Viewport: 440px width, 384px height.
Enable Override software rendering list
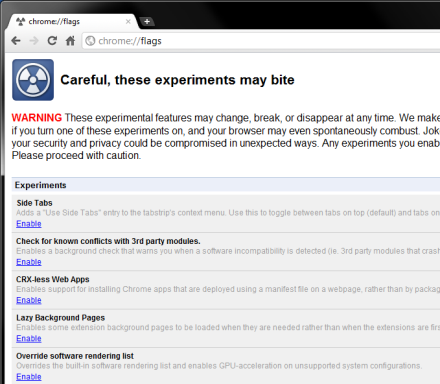pyautogui.click(x=29, y=377)
